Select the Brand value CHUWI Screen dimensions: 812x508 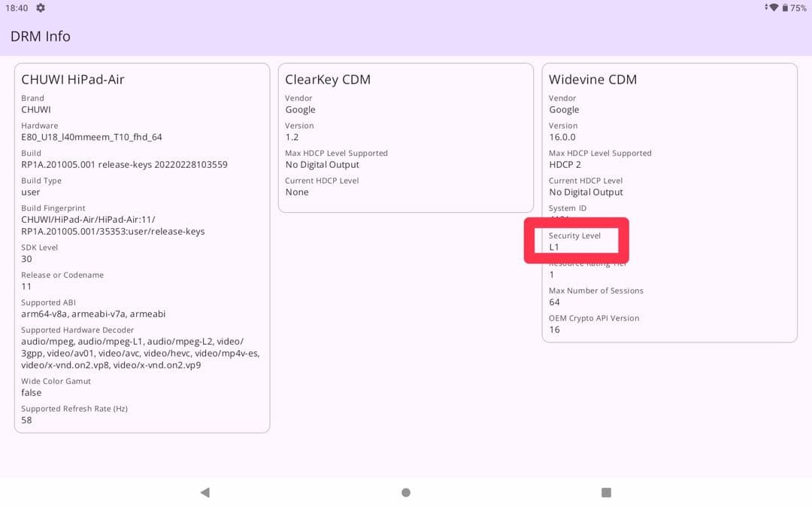tap(36, 109)
